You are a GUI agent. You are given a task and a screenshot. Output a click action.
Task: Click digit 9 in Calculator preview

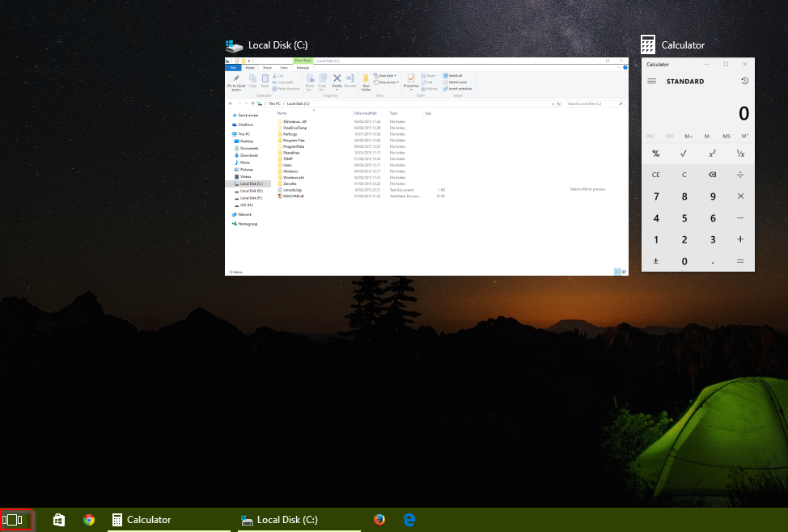click(x=713, y=196)
